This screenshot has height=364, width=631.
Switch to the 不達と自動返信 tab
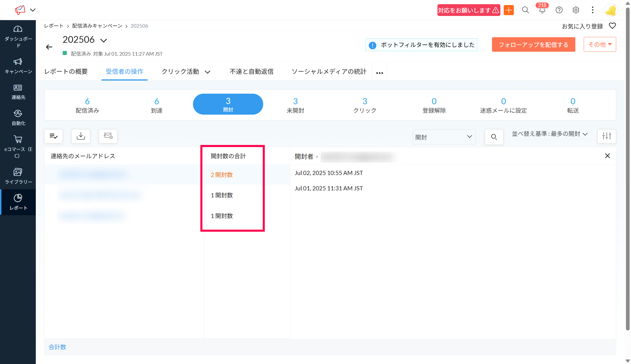[x=251, y=72]
